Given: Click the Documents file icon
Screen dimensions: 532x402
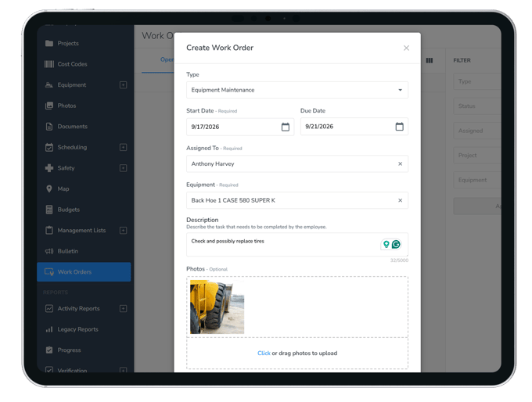Looking at the screenshot, I should click(x=49, y=127).
